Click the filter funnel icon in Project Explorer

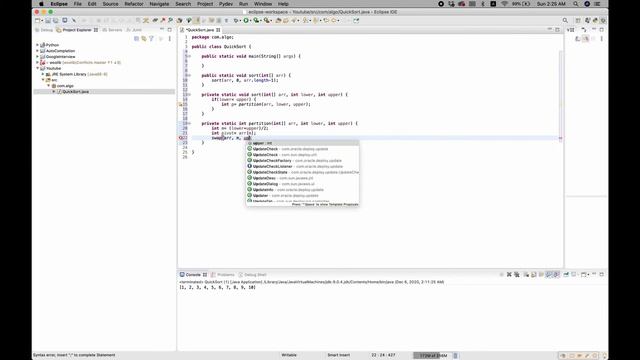pos(151,38)
